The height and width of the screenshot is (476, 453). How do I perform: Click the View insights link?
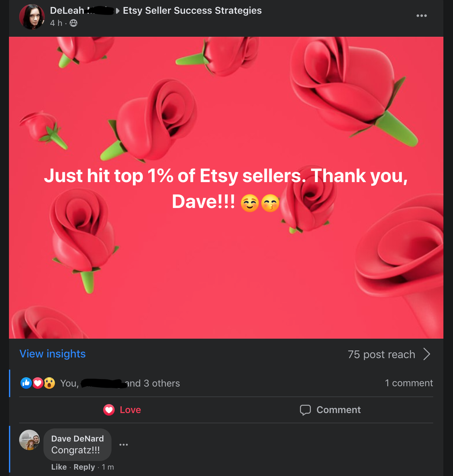coord(53,354)
